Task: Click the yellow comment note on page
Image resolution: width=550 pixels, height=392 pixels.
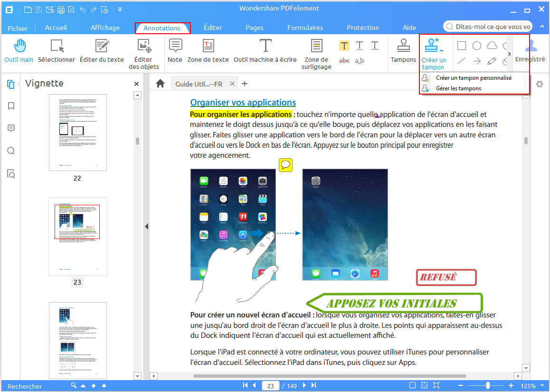Action: [285, 165]
